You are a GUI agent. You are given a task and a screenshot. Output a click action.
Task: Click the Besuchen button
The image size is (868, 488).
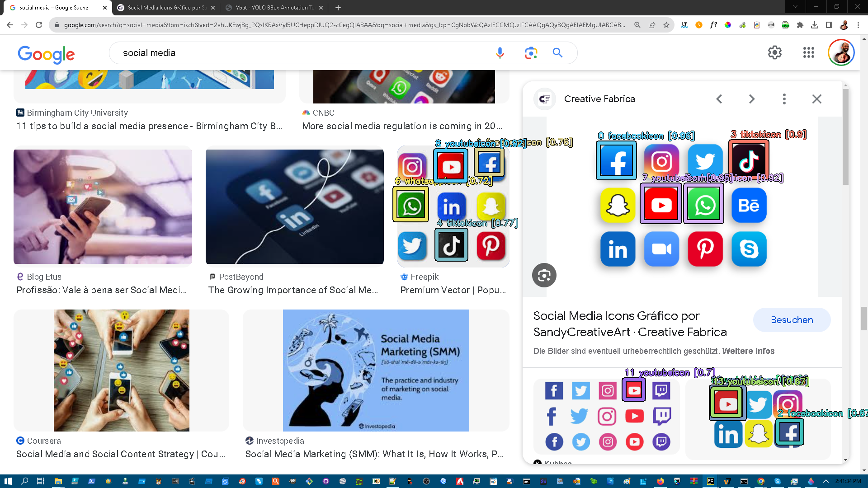click(792, 320)
